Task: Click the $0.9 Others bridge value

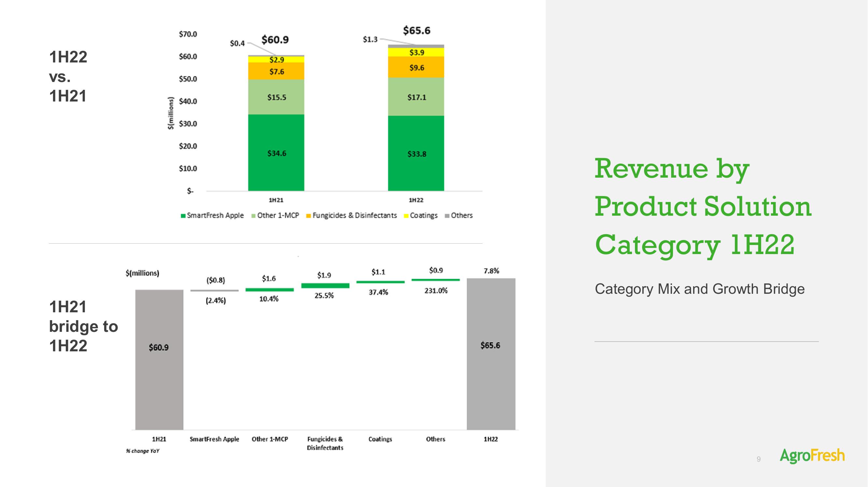Action: pos(436,270)
